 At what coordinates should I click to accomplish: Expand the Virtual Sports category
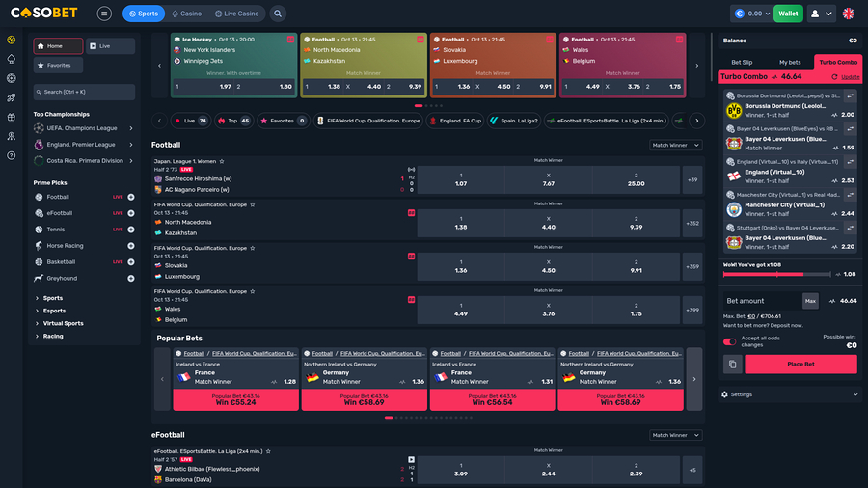coord(63,323)
